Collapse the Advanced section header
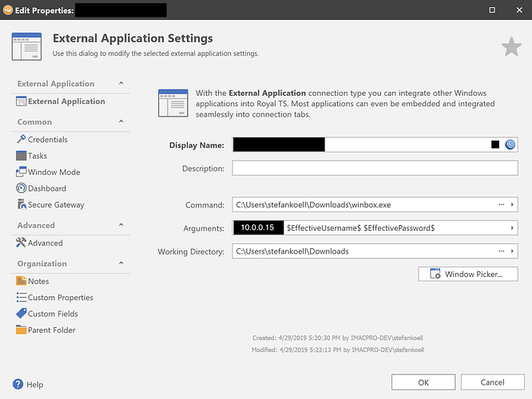532x399 pixels. tap(121, 225)
